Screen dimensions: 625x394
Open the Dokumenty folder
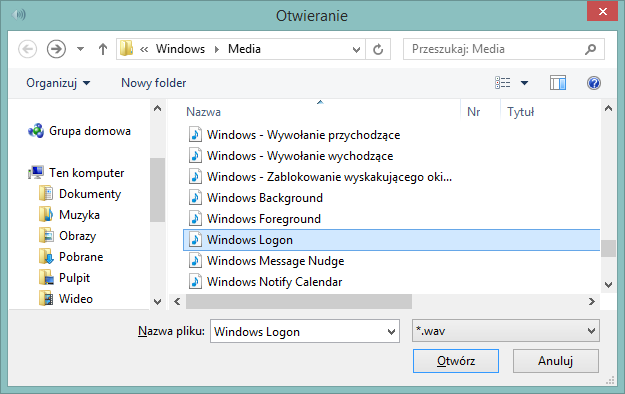point(90,194)
